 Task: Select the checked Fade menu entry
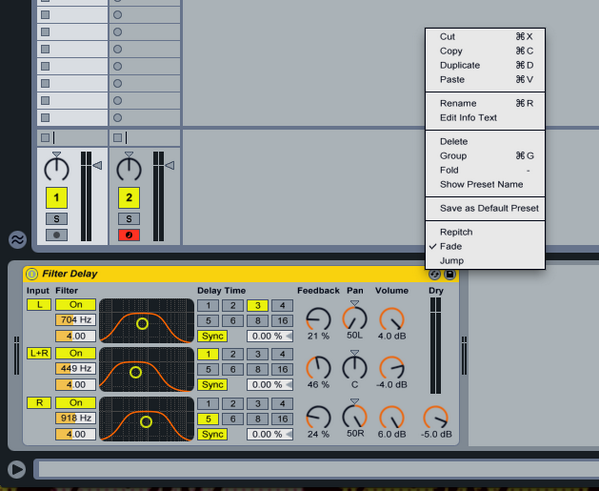(485, 246)
